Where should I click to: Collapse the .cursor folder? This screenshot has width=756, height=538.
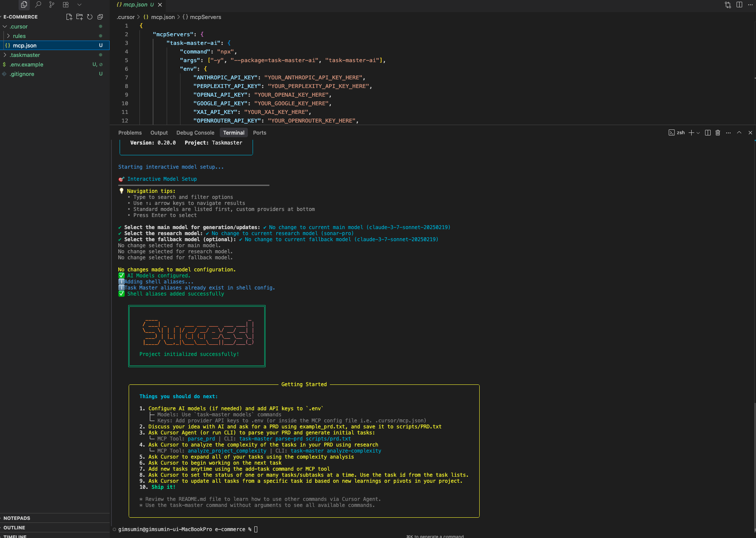point(17,26)
